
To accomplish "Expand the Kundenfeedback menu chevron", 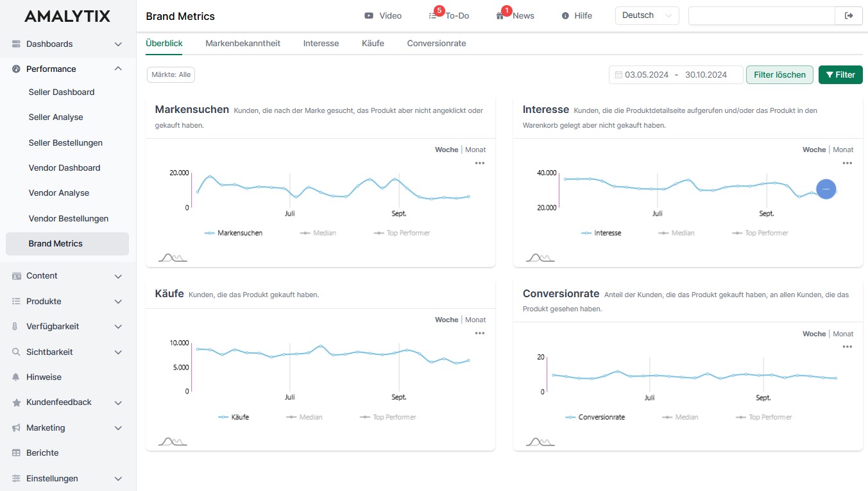I will tap(118, 402).
